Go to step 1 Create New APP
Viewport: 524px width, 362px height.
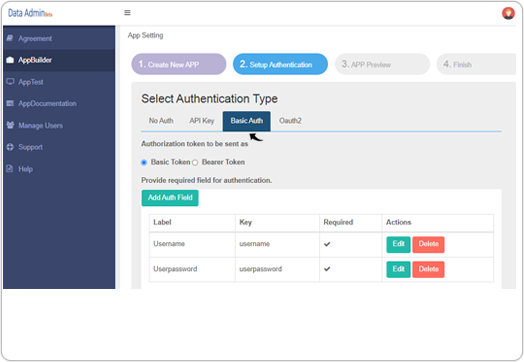click(x=179, y=64)
